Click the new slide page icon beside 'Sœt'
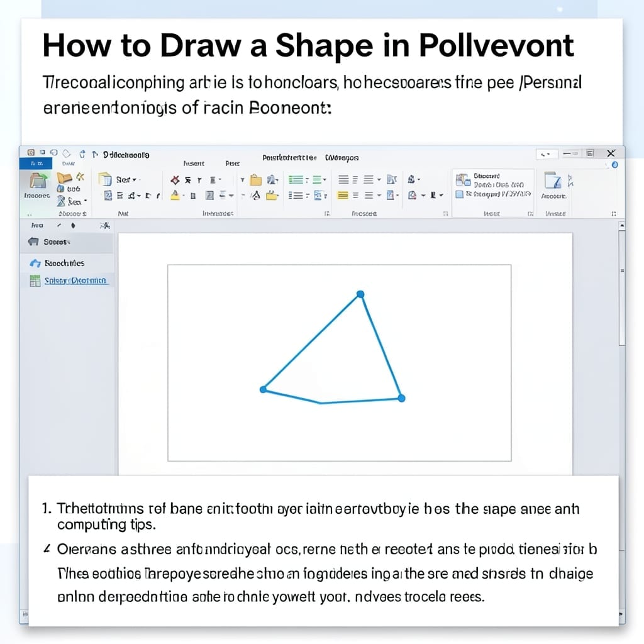This screenshot has width=644, height=644. [105, 179]
